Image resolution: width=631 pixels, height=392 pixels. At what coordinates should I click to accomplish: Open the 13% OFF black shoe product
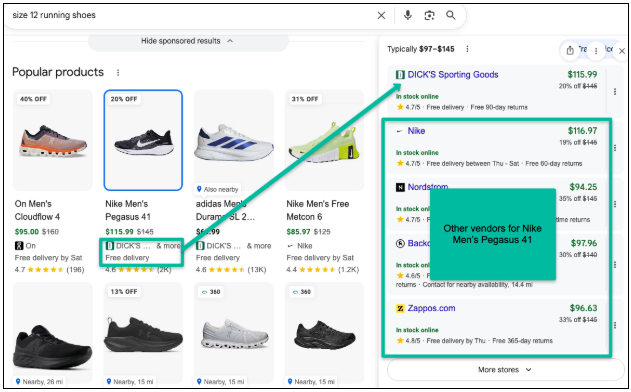coord(143,333)
